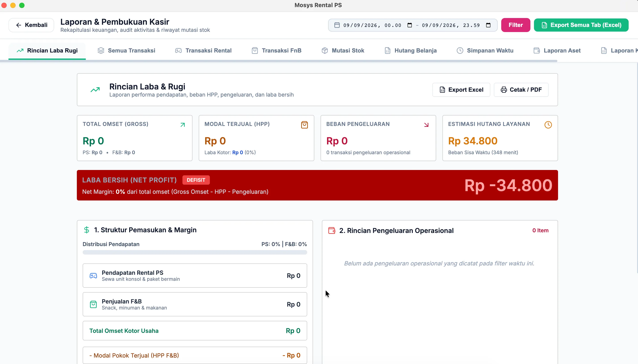This screenshot has height=364, width=638.
Task: Switch to the Semua Transaksi tab
Action: pyautogui.click(x=126, y=51)
